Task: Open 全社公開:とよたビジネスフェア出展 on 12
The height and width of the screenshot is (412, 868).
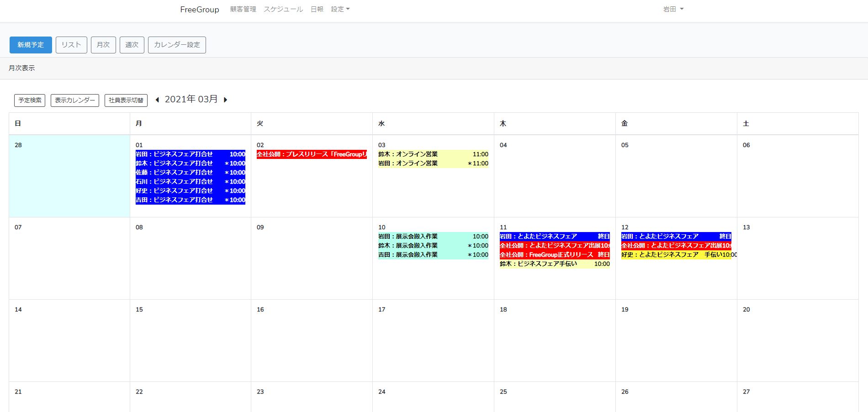Action: click(676, 246)
